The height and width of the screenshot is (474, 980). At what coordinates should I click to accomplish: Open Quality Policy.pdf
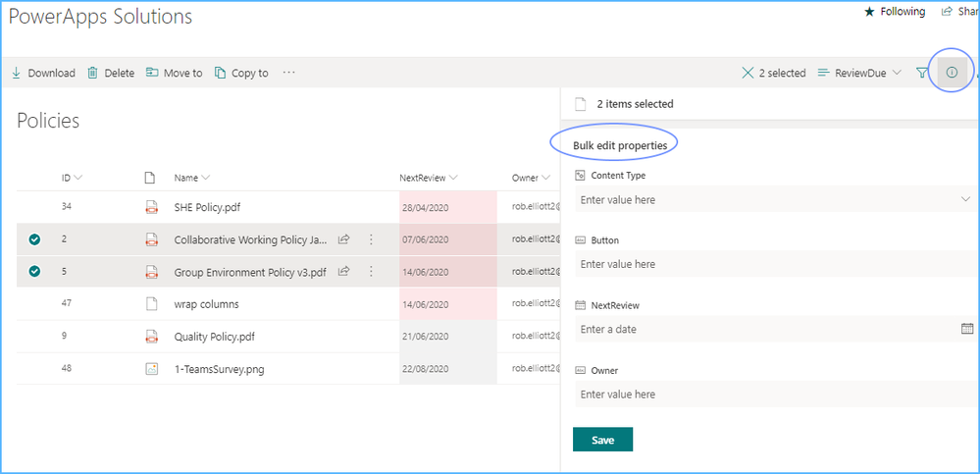(x=215, y=337)
